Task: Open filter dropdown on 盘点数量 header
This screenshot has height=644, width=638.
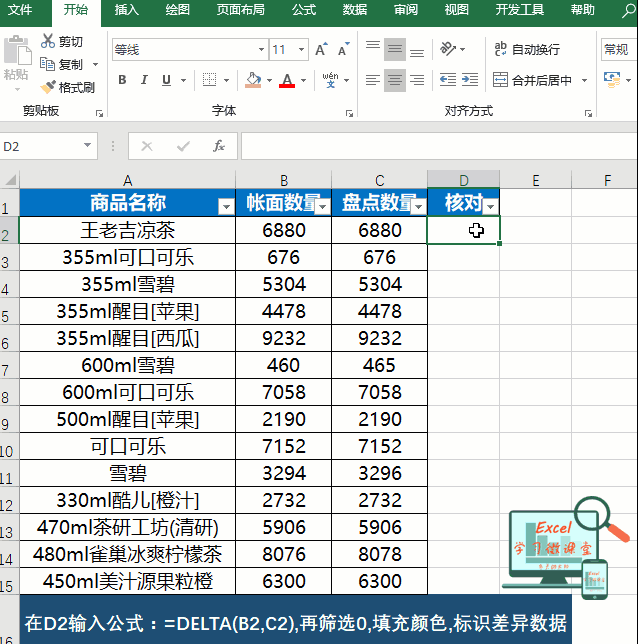Action: pos(419,206)
